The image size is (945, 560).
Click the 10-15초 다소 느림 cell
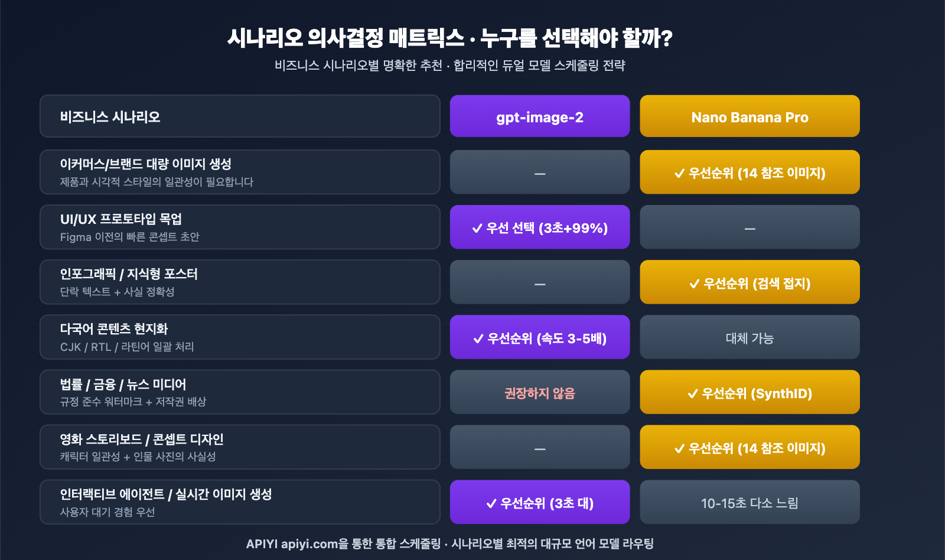pos(750,503)
